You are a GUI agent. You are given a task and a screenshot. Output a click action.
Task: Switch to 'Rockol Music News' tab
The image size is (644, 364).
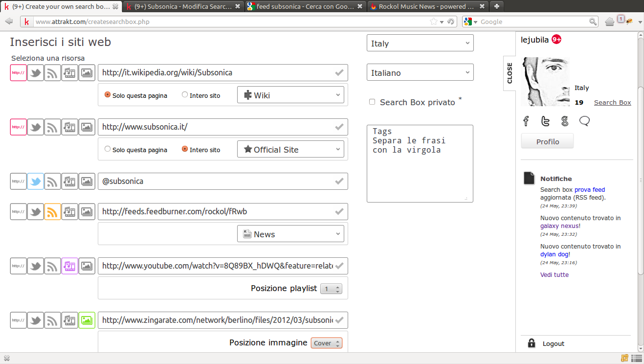click(x=427, y=6)
